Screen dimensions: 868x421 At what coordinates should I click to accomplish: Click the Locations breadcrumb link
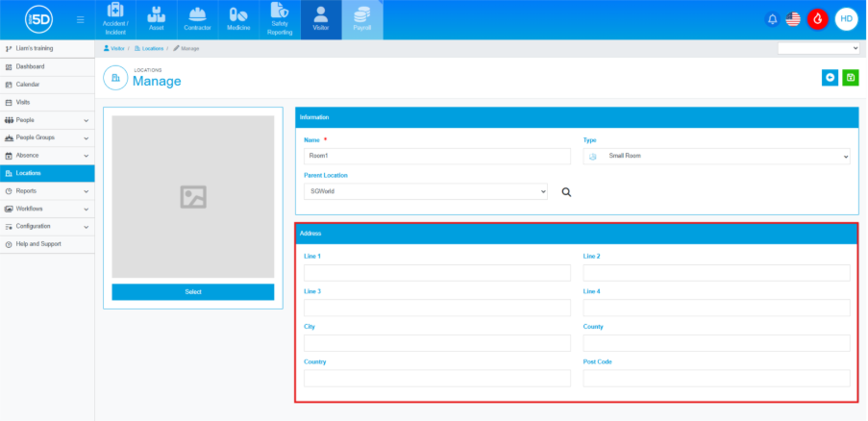pyautogui.click(x=152, y=47)
